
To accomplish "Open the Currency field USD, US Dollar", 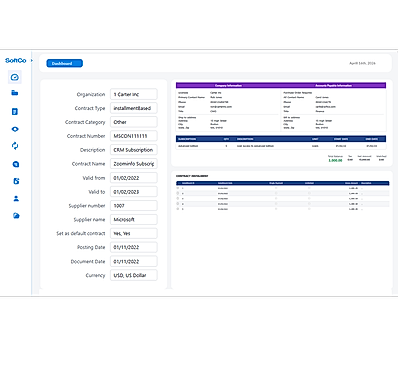I will click(x=134, y=275).
